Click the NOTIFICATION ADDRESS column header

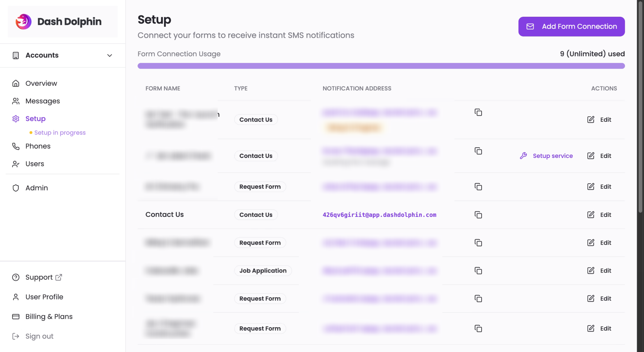357,89
